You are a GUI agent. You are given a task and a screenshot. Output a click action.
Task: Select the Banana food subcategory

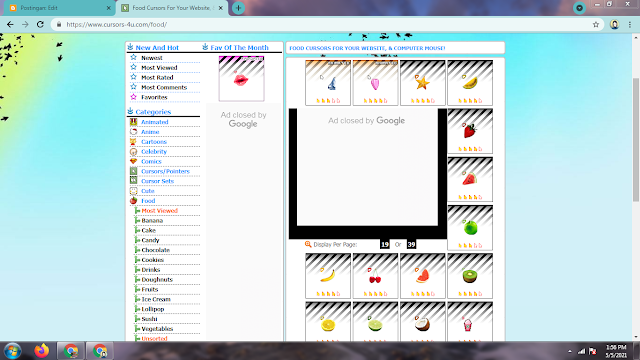(152, 220)
